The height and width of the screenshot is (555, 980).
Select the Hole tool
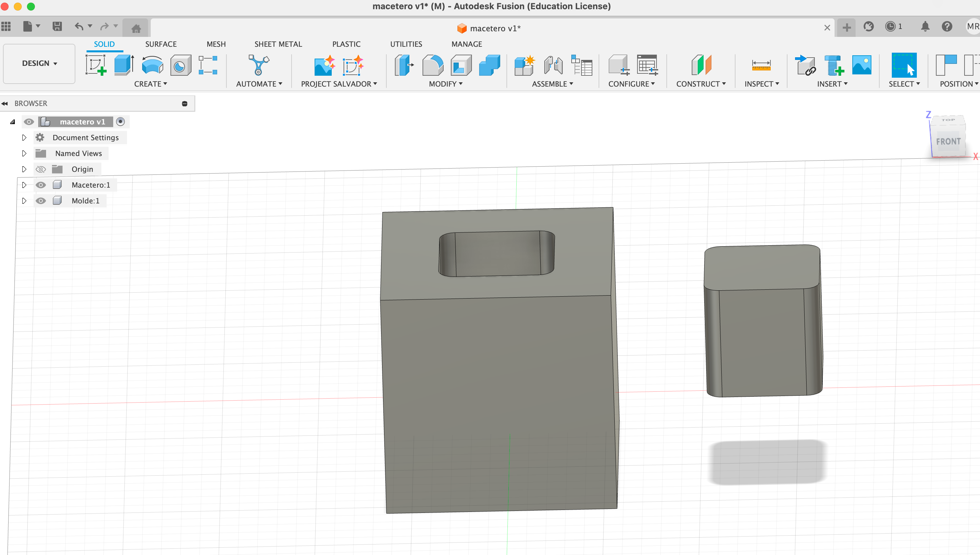[x=181, y=65]
